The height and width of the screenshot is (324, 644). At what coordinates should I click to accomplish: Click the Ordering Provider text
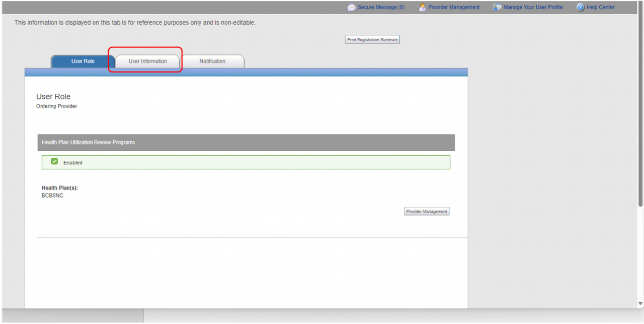click(x=56, y=106)
